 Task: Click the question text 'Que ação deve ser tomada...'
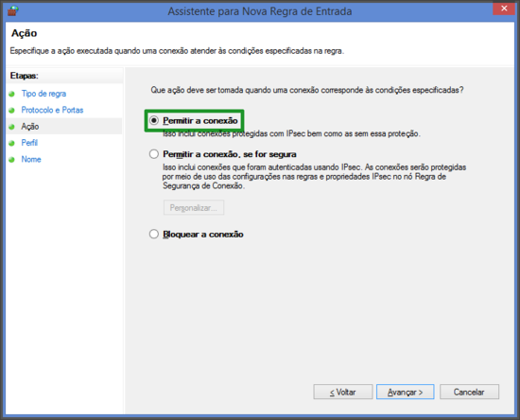(x=307, y=90)
